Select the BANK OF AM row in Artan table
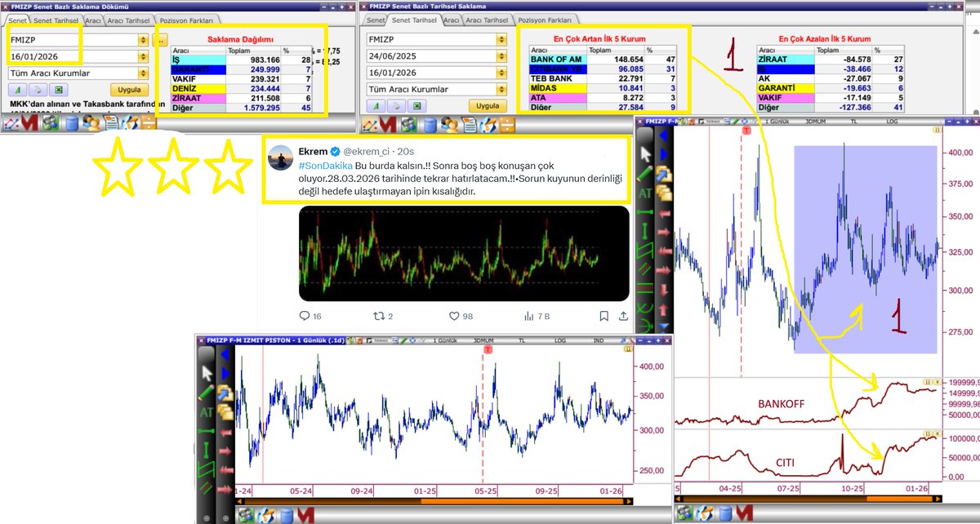Screen dimensions: 980x524 coord(603,60)
